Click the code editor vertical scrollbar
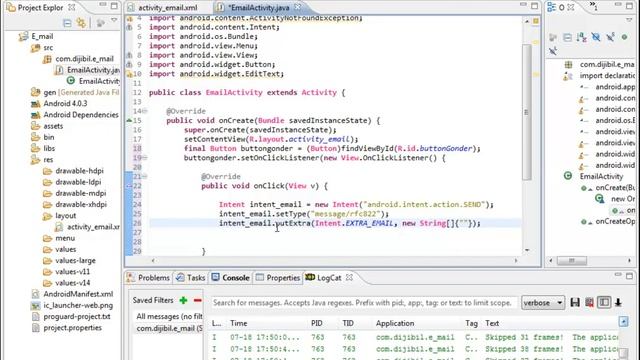This screenshot has height=360, width=640. click(x=527, y=112)
